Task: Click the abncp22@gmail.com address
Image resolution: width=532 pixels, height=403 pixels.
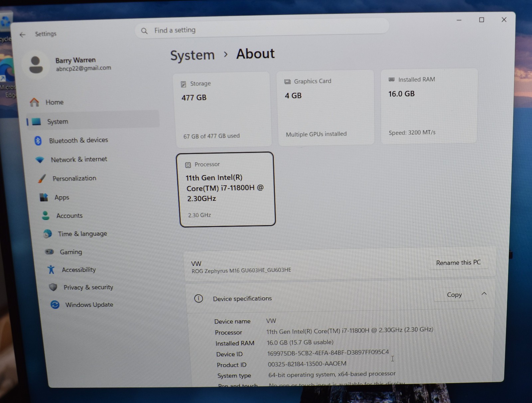Action: point(83,68)
